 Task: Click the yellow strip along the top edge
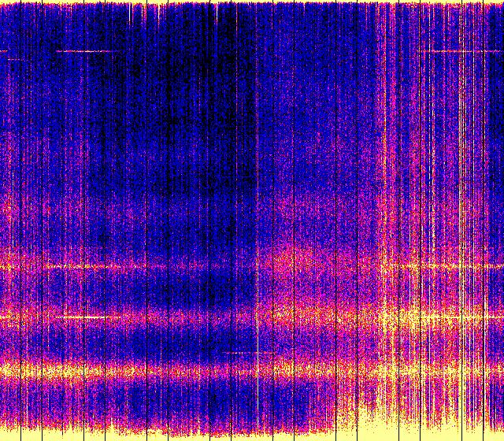[x=252, y=2]
